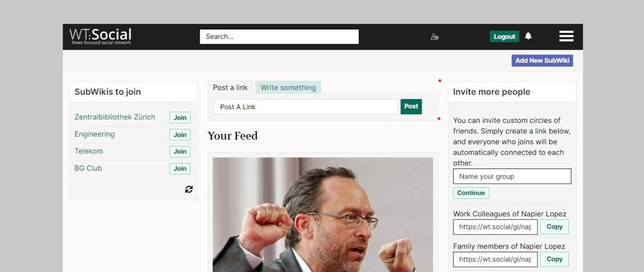Click the green Post button
The height and width of the screenshot is (272, 644).
coord(411,106)
